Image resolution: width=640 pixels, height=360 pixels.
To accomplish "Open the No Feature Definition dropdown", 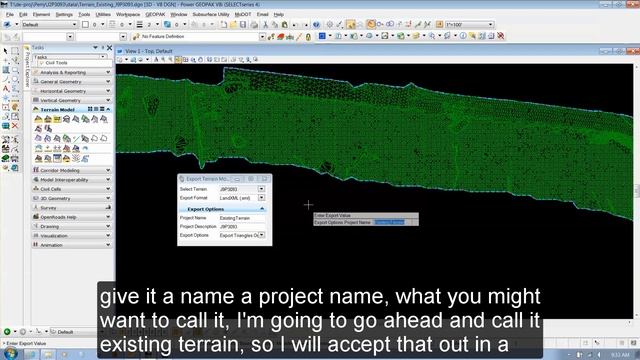I will [x=262, y=37].
